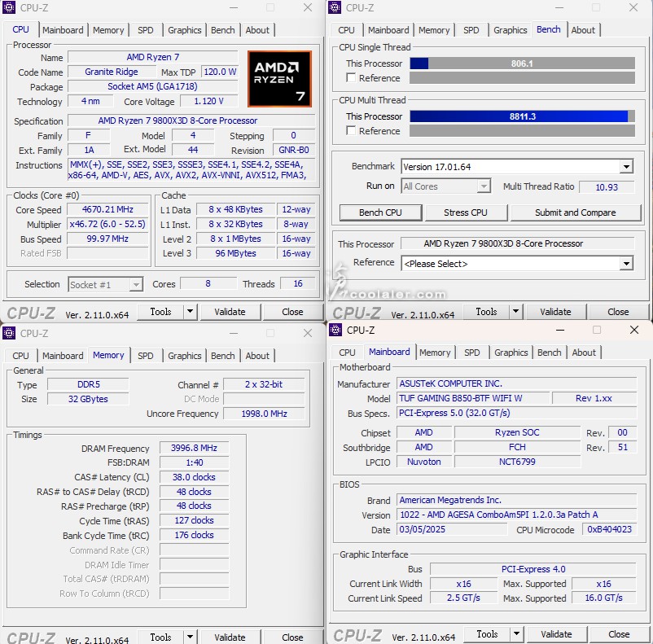Click the Memory Size 32 GBytes value
The width and height of the screenshot is (653, 644).
88,399
